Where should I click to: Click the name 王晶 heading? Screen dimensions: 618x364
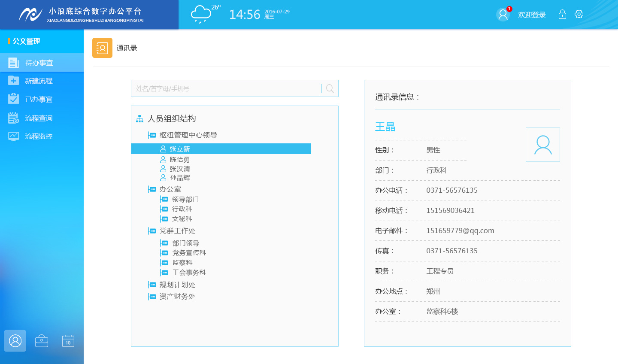coord(385,127)
